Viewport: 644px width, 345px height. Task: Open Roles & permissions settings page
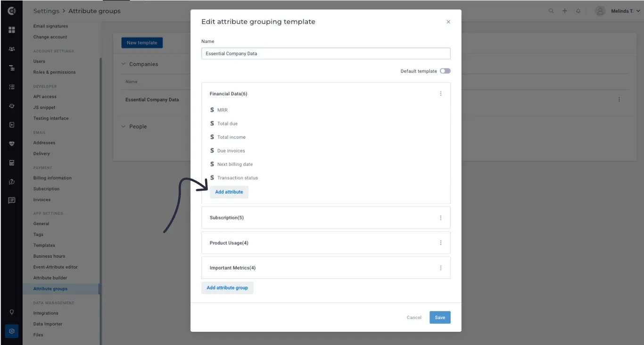click(54, 72)
